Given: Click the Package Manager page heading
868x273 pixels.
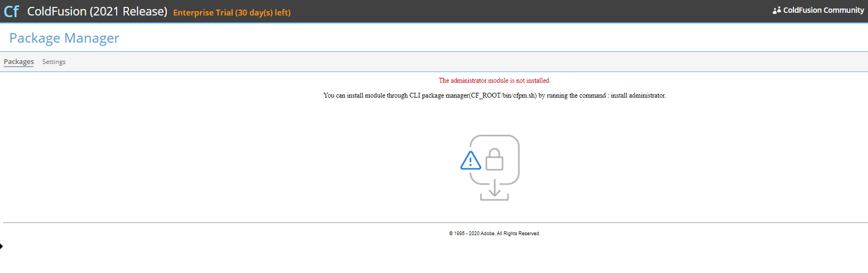Looking at the screenshot, I should [x=64, y=38].
